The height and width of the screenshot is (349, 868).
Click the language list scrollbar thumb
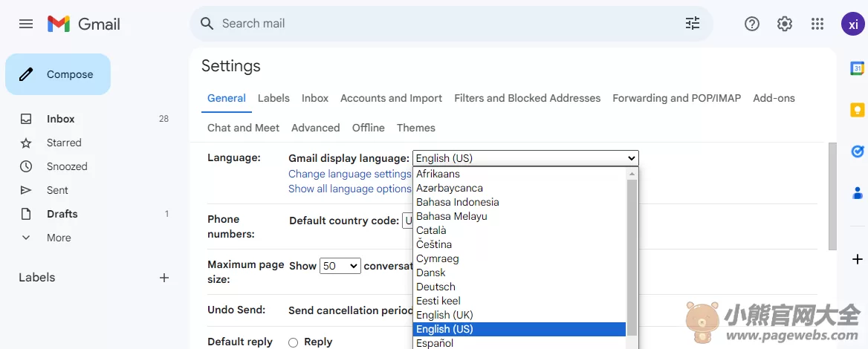(632, 257)
